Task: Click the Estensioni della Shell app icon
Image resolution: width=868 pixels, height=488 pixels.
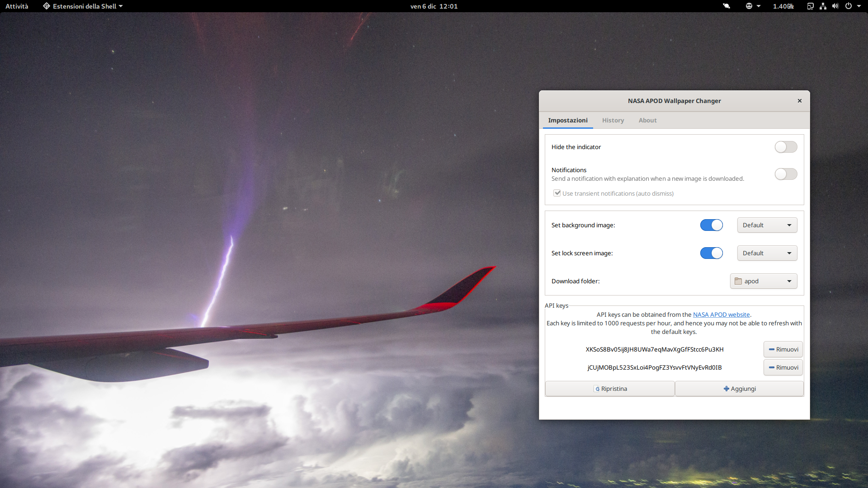Action: [x=47, y=6]
